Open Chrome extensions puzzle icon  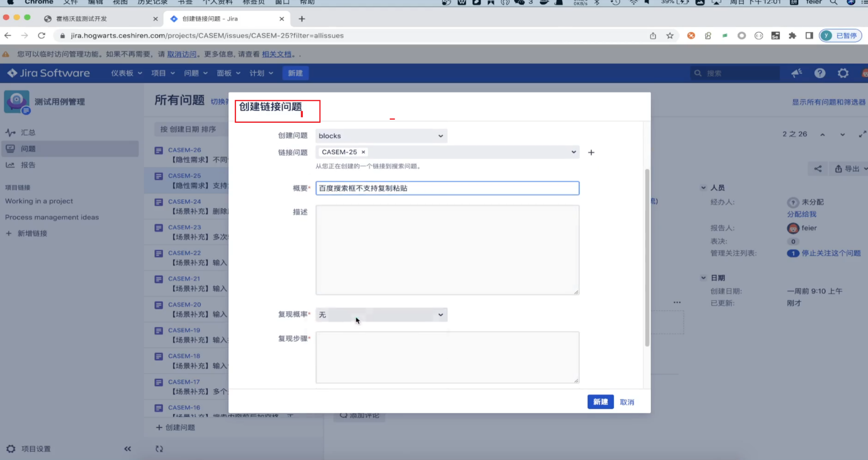point(793,35)
